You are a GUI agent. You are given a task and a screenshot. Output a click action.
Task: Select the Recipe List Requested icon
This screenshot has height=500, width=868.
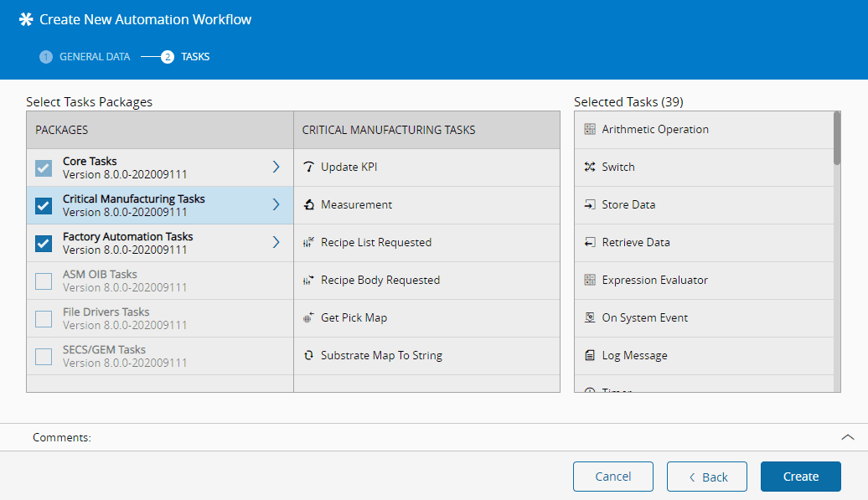pyautogui.click(x=308, y=242)
